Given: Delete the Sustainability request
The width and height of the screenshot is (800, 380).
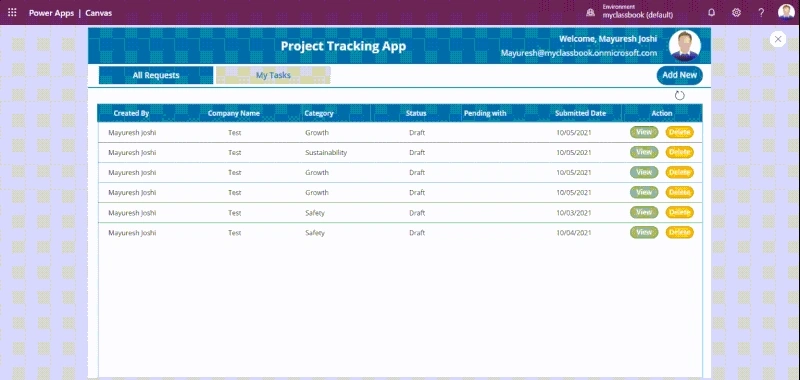Looking at the screenshot, I should 679,152.
